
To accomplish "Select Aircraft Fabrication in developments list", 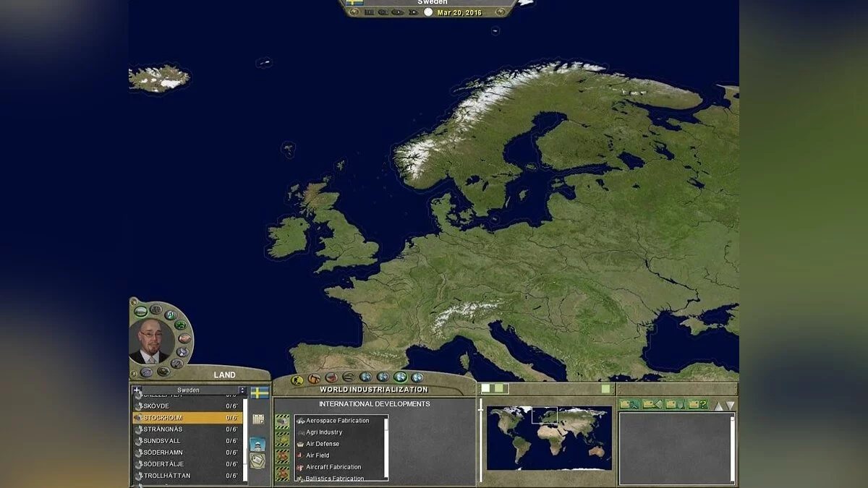I will [x=339, y=467].
